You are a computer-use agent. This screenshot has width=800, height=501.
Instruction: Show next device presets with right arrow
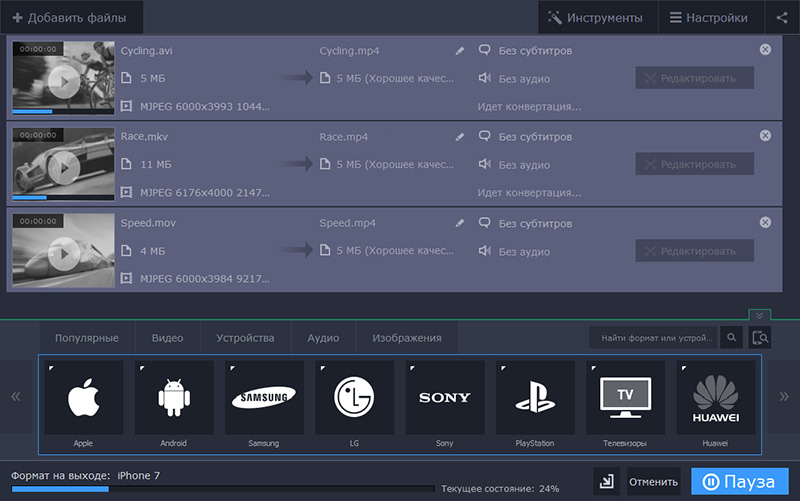click(784, 396)
